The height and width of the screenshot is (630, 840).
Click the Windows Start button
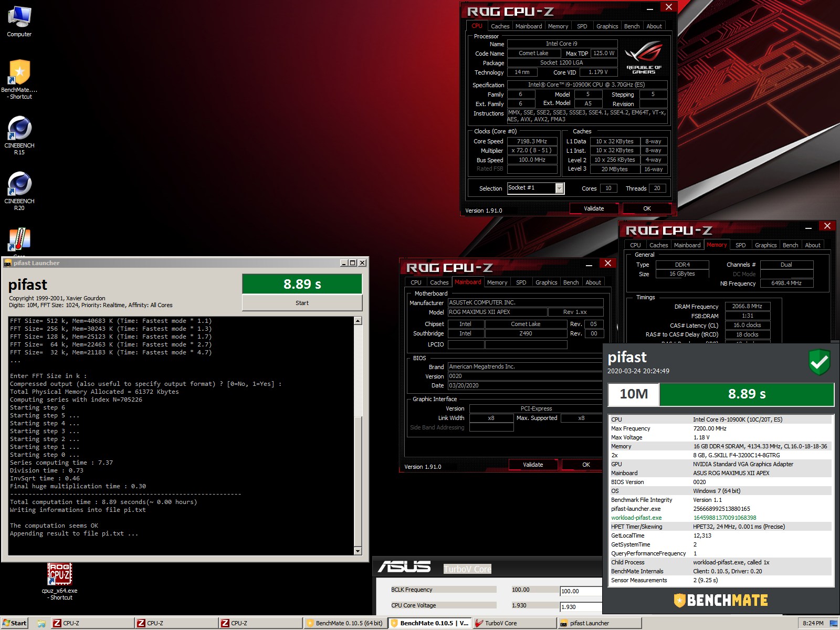(x=14, y=623)
